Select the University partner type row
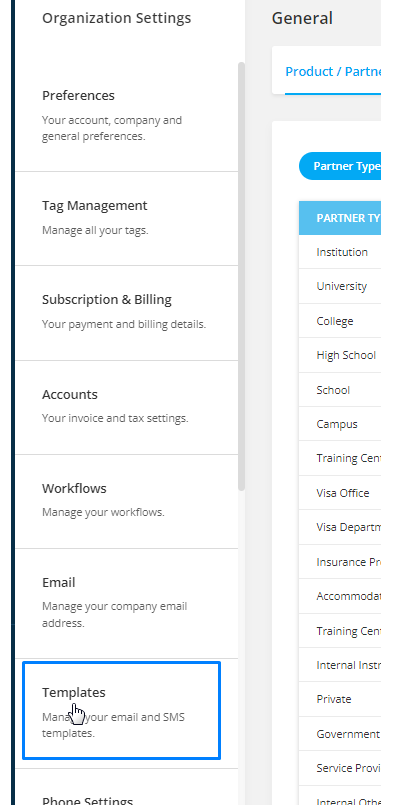The width and height of the screenshot is (419, 805). click(340, 286)
